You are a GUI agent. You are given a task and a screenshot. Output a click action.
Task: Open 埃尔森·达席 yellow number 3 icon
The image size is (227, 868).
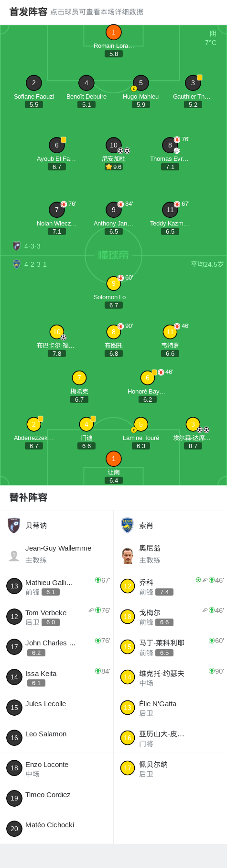193,424
